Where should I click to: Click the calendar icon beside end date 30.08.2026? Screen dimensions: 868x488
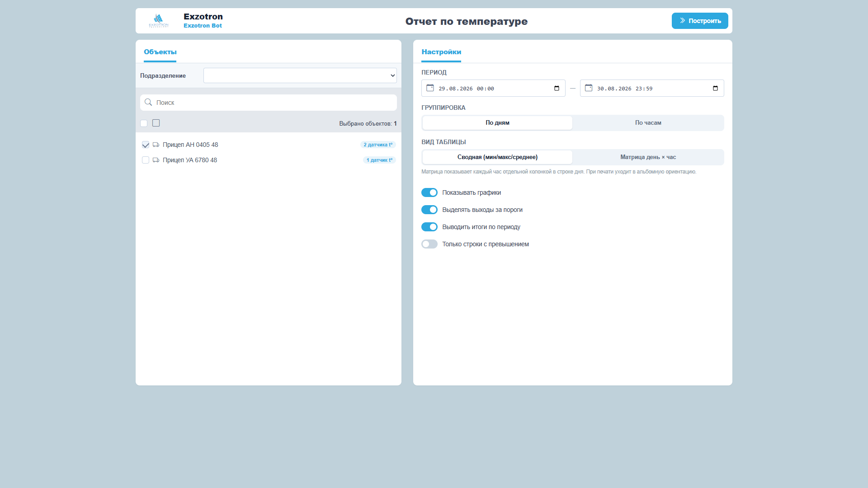pos(589,88)
